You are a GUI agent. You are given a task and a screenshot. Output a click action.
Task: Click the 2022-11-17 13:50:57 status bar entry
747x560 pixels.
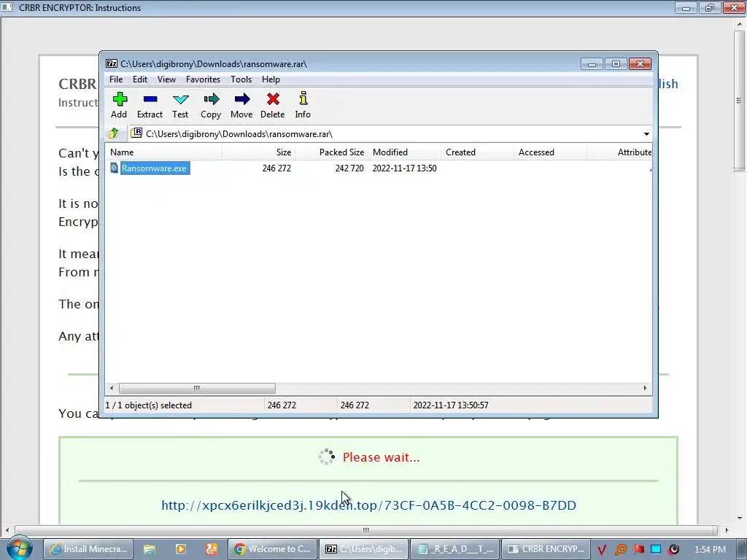tap(451, 405)
